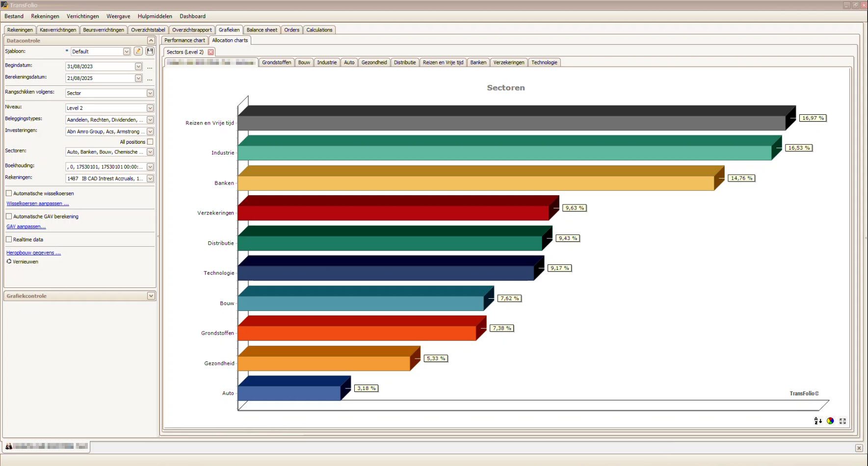
Task: Open the Verrichtingen menu
Action: click(82, 16)
